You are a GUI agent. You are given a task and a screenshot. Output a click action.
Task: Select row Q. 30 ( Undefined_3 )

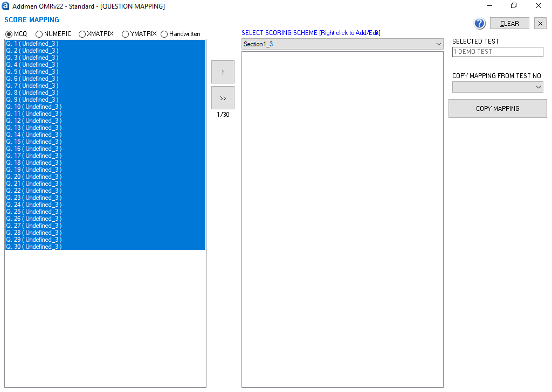coord(105,247)
